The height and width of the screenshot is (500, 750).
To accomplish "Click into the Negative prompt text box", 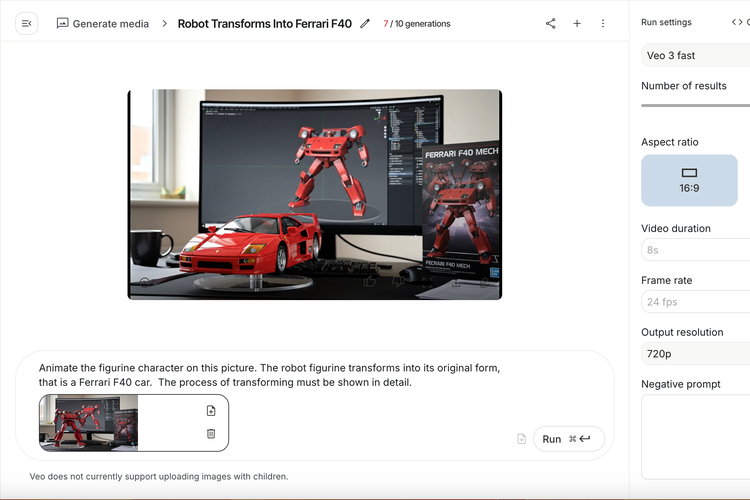I will coord(695,436).
